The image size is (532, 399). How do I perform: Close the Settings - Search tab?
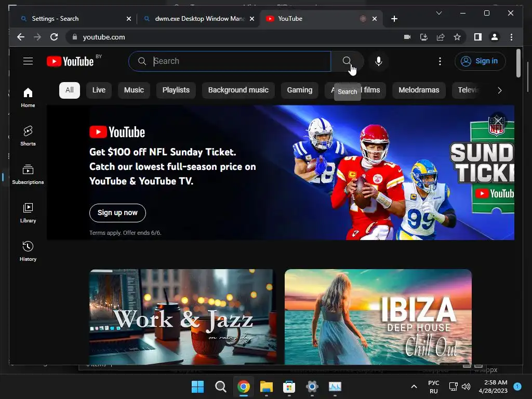click(129, 19)
